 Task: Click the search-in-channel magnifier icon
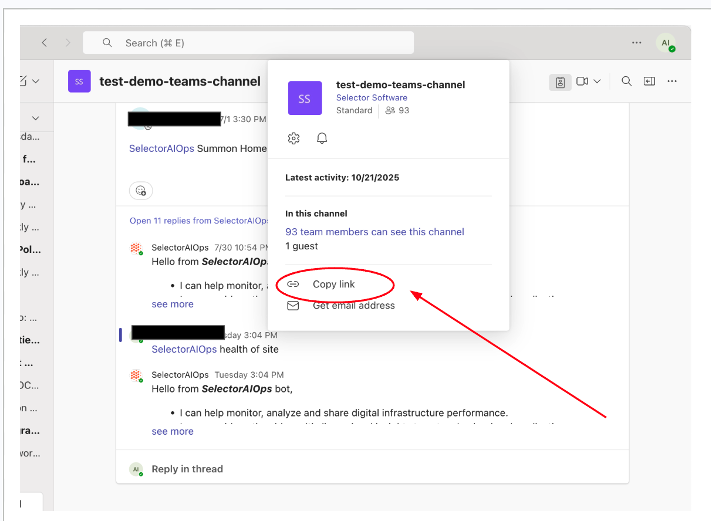pos(627,81)
